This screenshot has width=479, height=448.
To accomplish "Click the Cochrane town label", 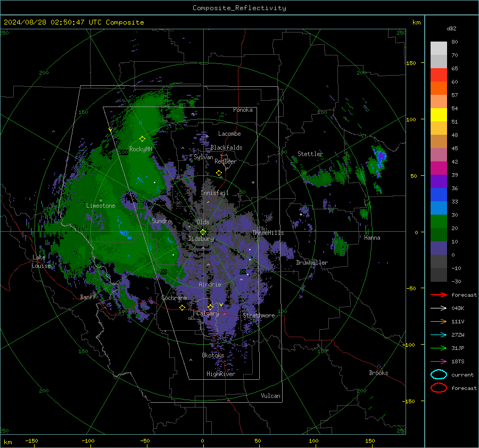I will tap(174, 298).
